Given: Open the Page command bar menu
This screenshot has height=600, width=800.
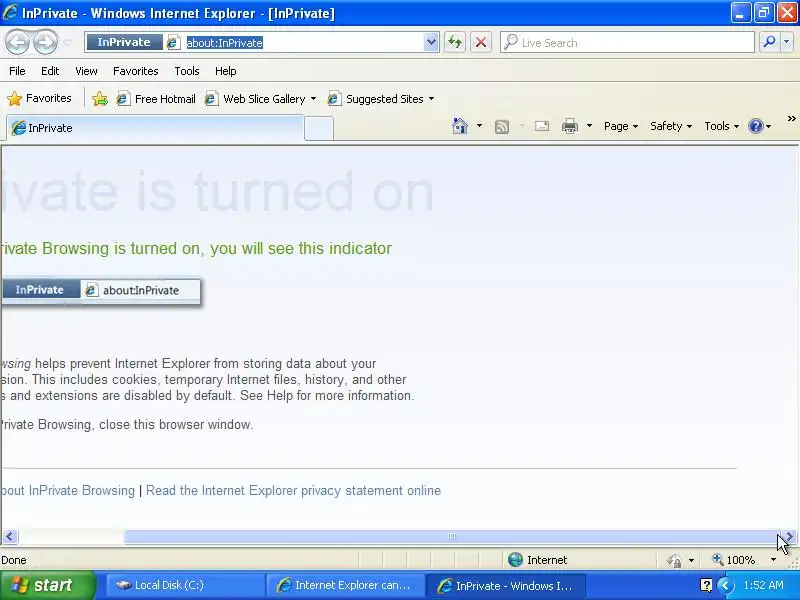Looking at the screenshot, I should click(x=621, y=126).
